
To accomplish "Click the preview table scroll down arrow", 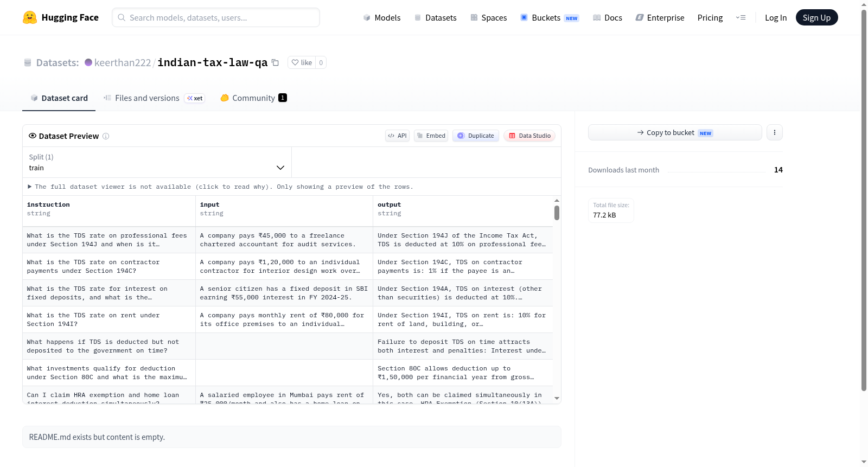I will click(x=557, y=399).
